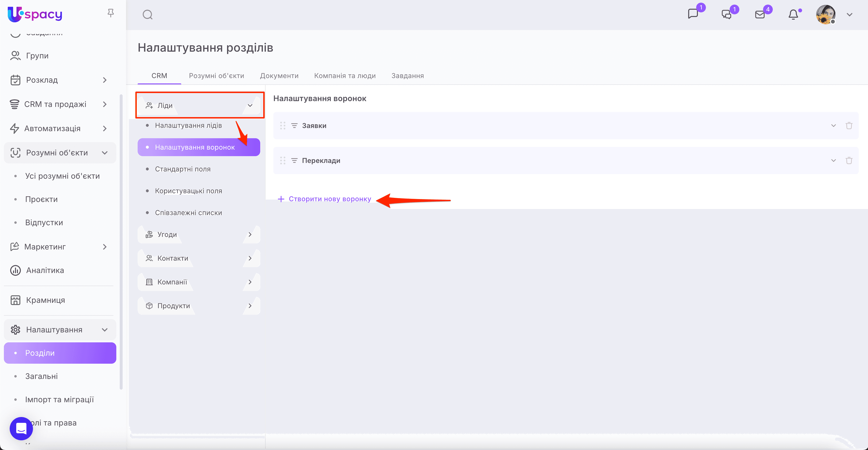Screen dimensions: 868x450
Task: Expand the Заявки funnel chevron
Action: point(833,126)
